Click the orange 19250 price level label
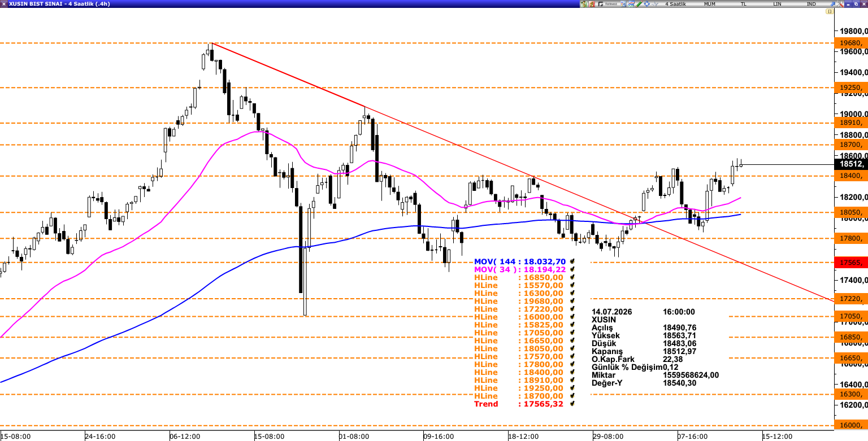This screenshot has height=441, width=868. (x=851, y=88)
